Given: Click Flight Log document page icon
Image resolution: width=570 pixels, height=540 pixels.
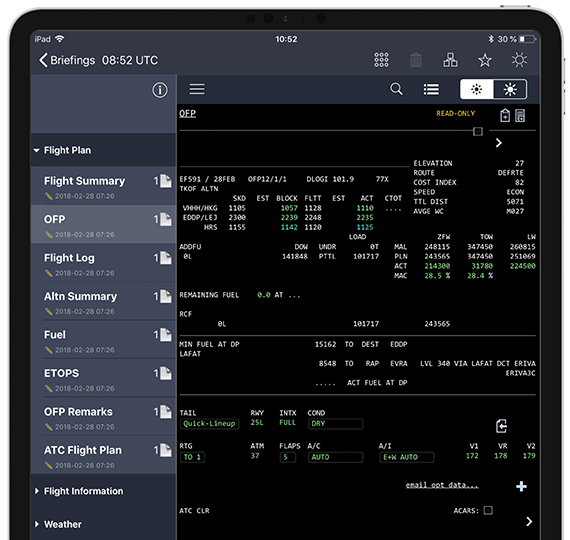Looking at the screenshot, I should [166, 258].
